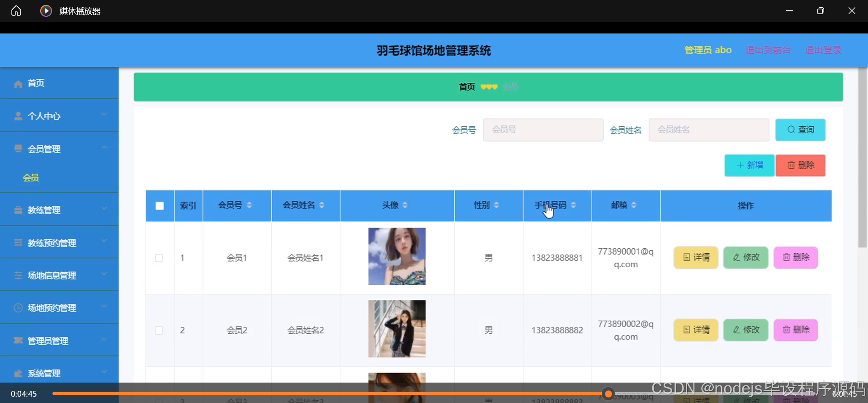Expand the 教练预约管理 menu chevron
Screen dimensions: 868x403
click(104, 241)
